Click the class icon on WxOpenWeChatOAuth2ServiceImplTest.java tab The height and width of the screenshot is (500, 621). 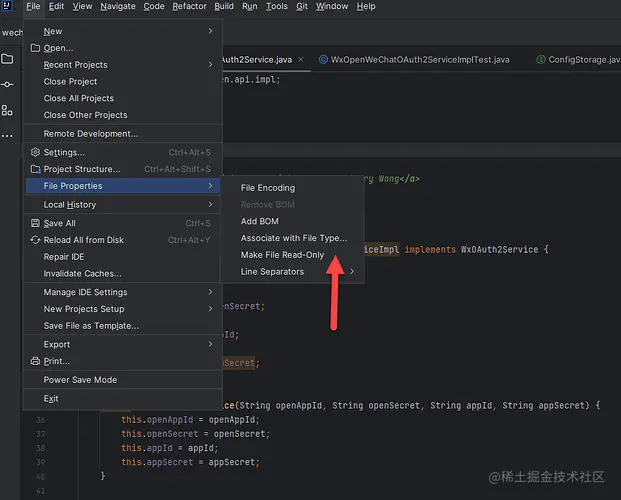click(x=323, y=59)
